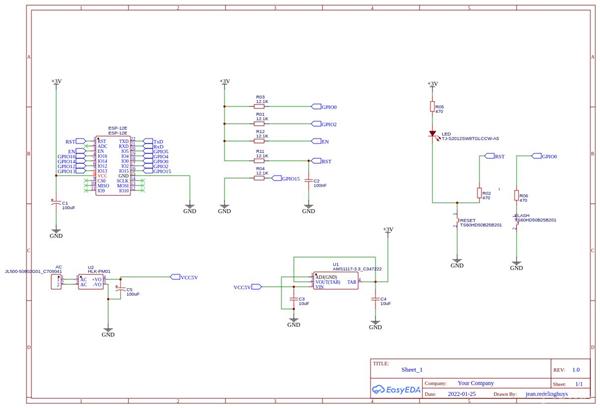
Task: Click the RESET push-button switch symbol
Action: click(457, 221)
